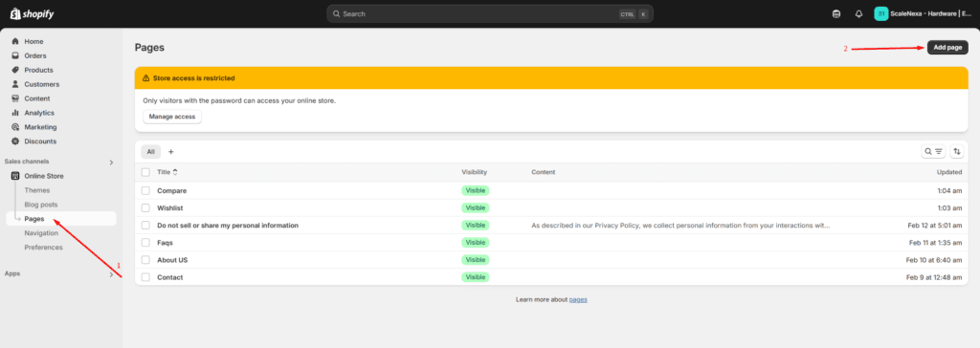Open the Wishlist page

tap(170, 208)
